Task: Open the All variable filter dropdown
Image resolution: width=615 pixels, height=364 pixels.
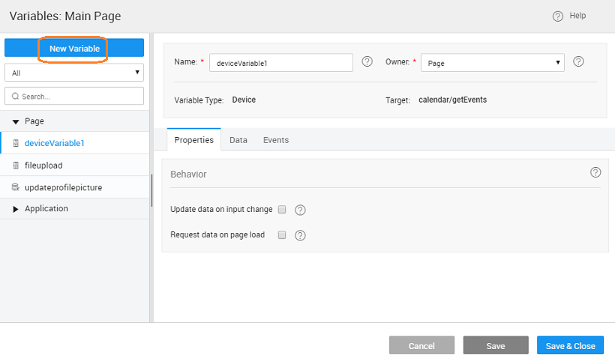Action: click(73, 73)
